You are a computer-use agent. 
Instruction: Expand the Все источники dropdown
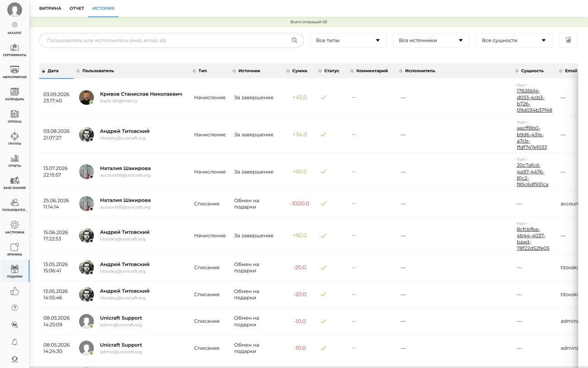click(x=431, y=40)
